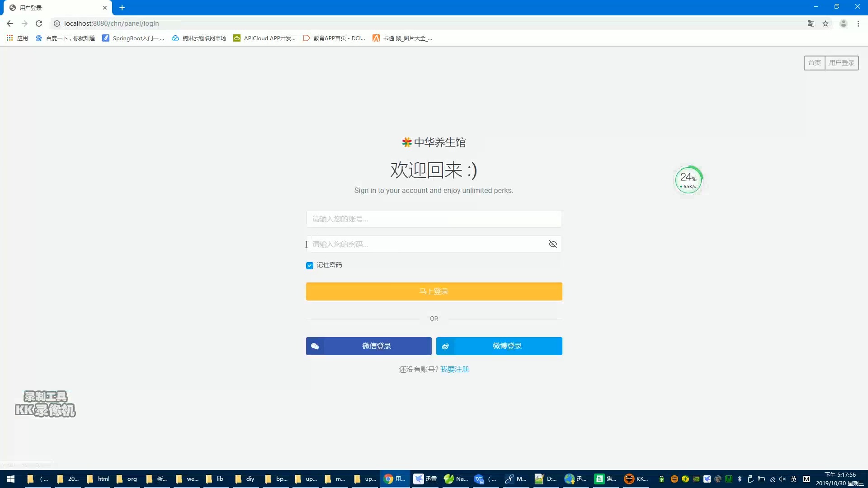This screenshot has width=868, height=488.
Task: Open the Visual Studio icon in taskbar
Action: [x=485, y=479]
